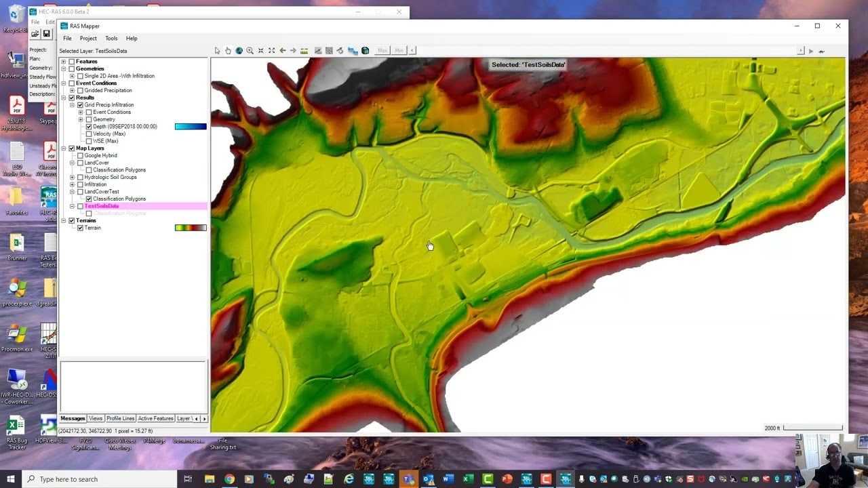This screenshot has width=868, height=488.
Task: Open Task View on the taskbar
Action: pos(188,479)
